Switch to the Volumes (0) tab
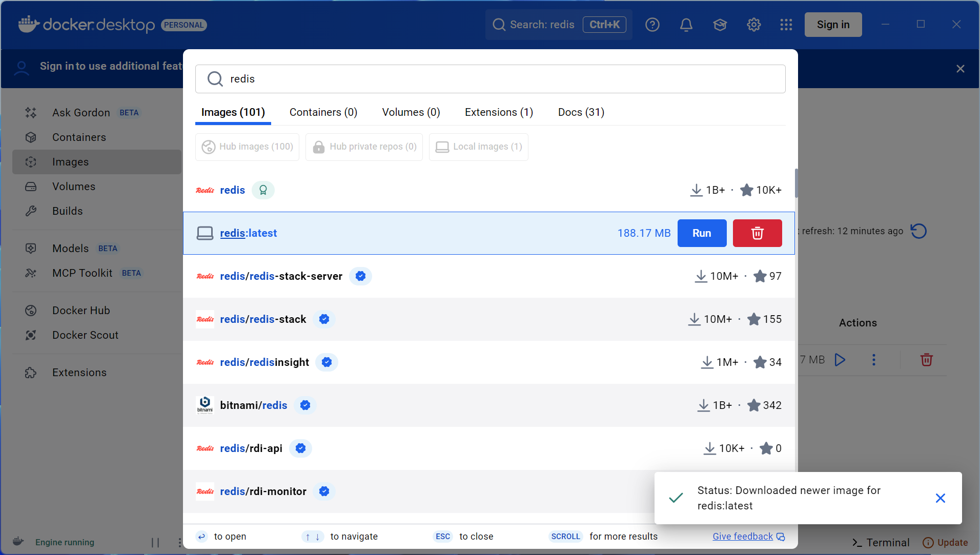This screenshot has width=980, height=555. 411,112
